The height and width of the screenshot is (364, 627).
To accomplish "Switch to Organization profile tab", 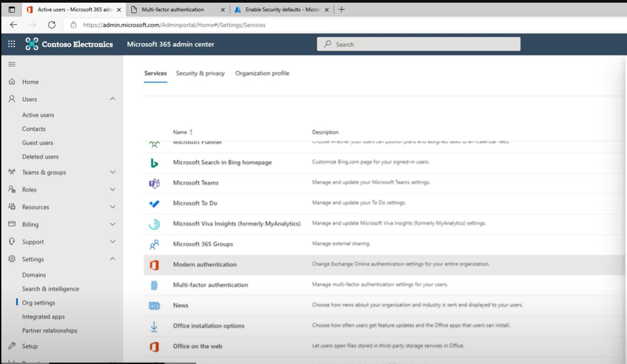I will (x=262, y=73).
